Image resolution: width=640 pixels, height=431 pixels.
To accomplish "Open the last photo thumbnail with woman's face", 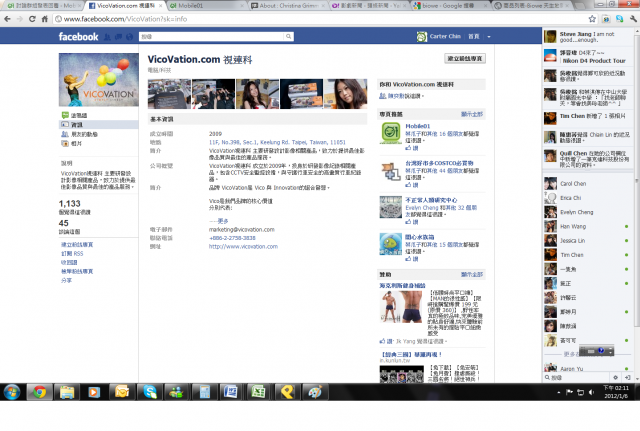I will click(x=346, y=94).
